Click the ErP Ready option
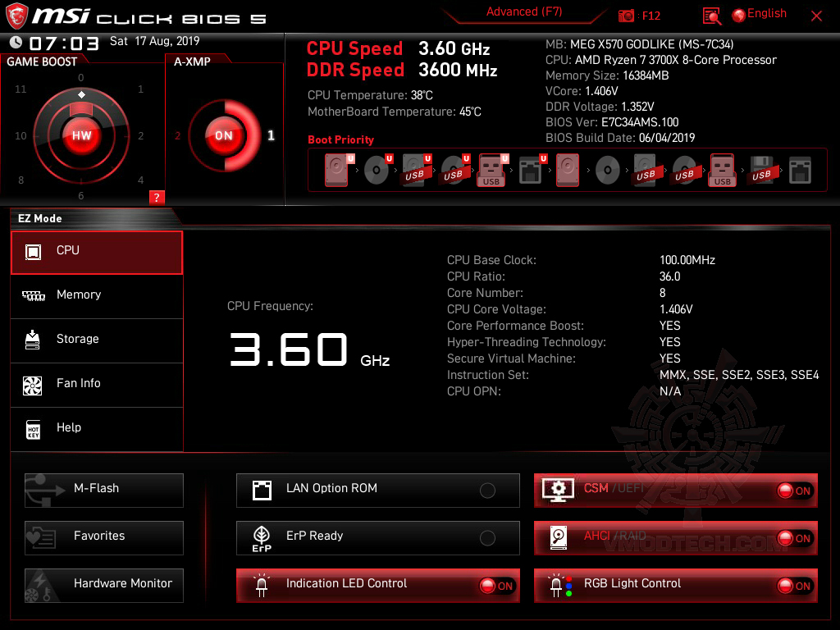 [x=377, y=537]
